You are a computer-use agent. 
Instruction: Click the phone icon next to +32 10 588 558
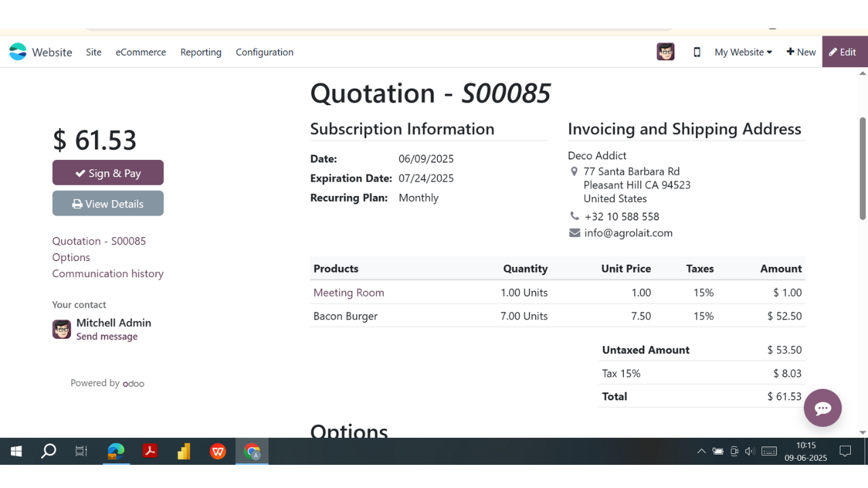tap(574, 216)
